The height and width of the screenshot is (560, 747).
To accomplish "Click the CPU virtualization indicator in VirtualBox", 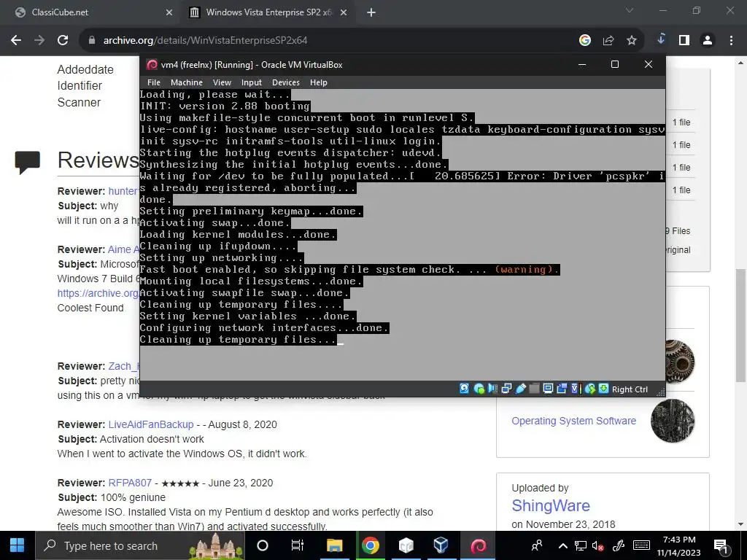I will [576, 389].
